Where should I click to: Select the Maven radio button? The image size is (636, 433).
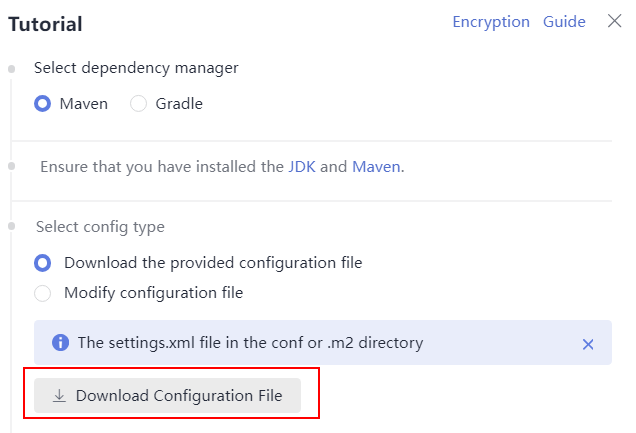43,104
